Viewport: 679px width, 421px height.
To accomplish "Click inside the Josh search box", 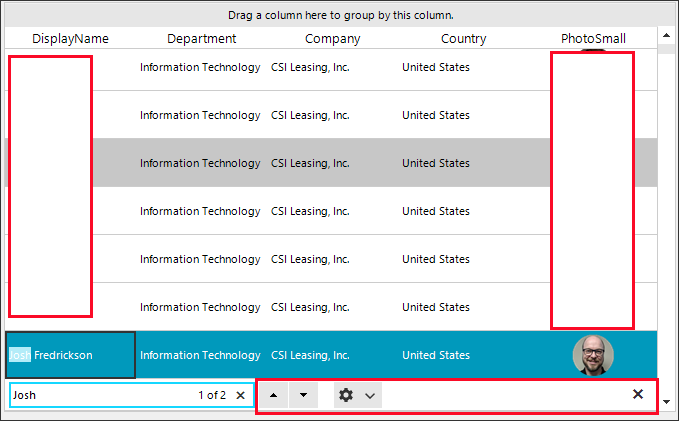I will click(100, 395).
